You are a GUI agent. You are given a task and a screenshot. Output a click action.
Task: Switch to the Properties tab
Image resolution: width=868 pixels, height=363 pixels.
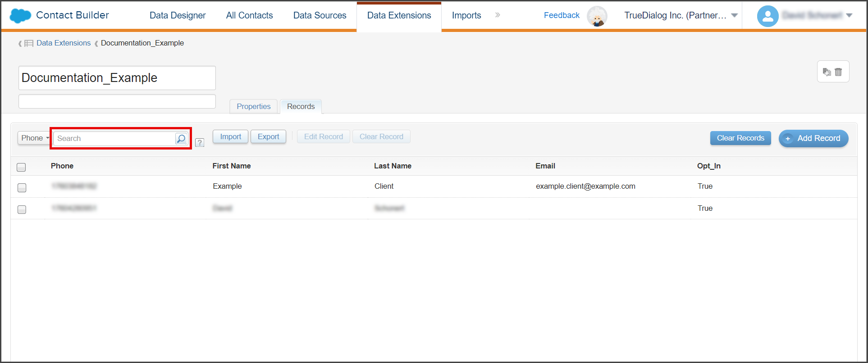coord(254,106)
